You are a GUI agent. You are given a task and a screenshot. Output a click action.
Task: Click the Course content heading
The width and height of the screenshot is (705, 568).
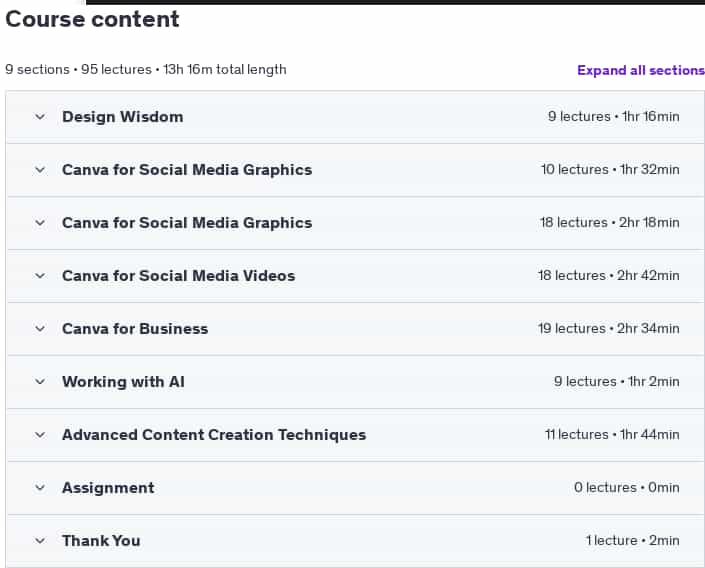92,19
